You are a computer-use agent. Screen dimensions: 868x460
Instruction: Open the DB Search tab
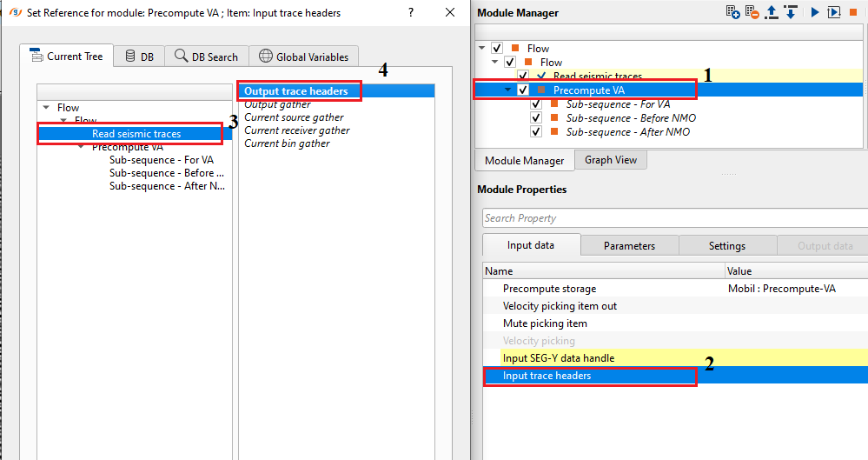(207, 57)
